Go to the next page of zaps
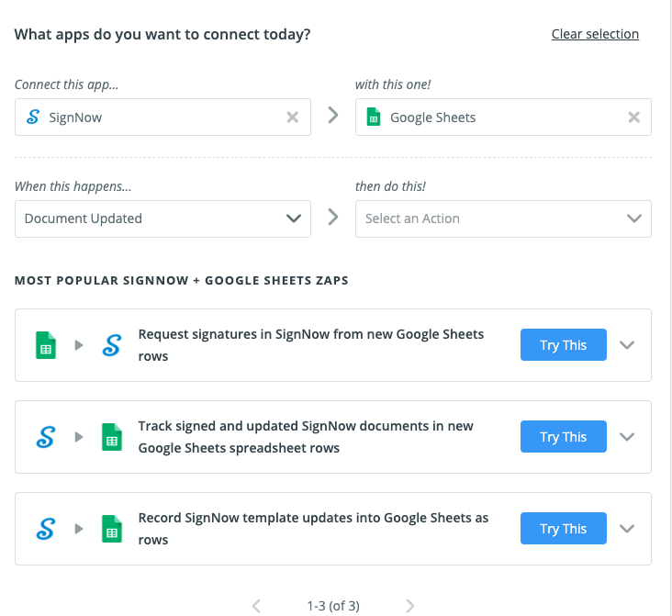 click(x=410, y=606)
